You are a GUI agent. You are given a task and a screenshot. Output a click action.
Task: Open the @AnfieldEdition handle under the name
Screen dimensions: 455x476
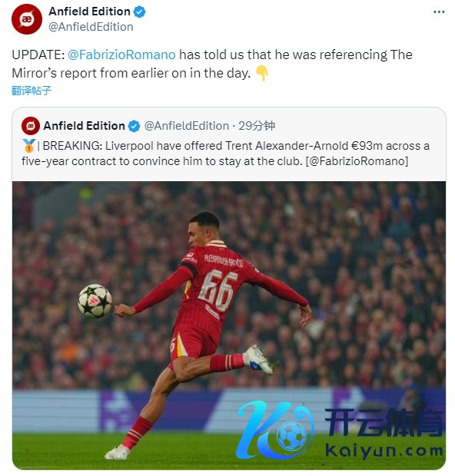coord(91,27)
